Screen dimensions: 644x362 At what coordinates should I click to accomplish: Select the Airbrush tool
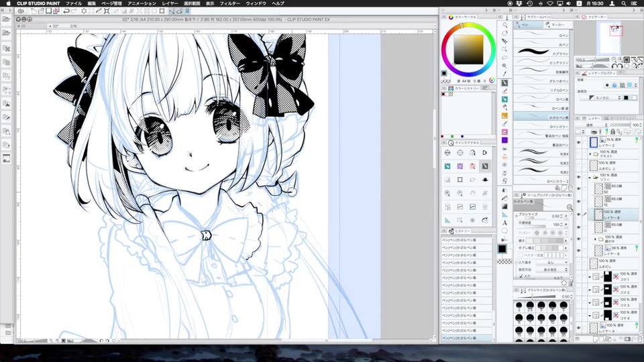point(504,107)
